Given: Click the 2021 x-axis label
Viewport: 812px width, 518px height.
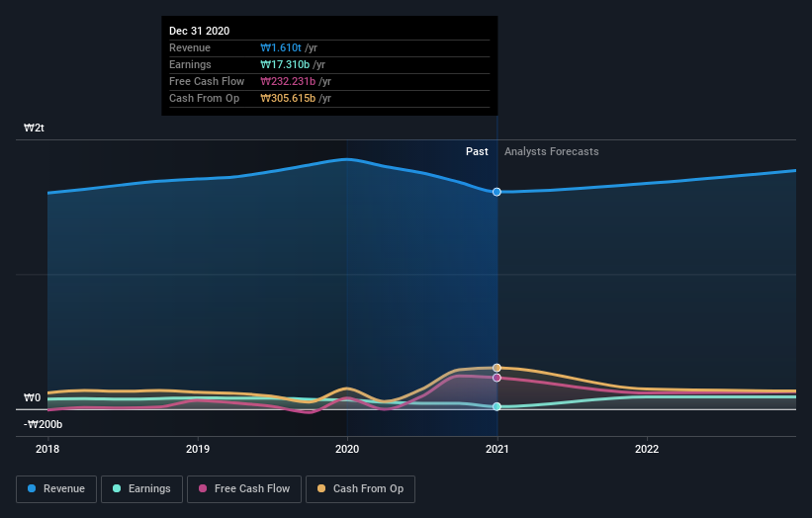Looking at the screenshot, I should click(x=497, y=449).
